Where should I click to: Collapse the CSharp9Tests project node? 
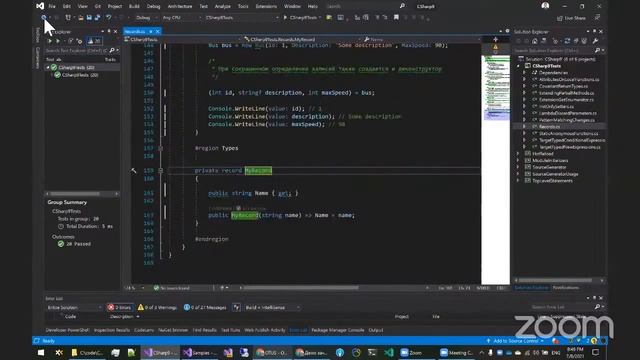click(x=518, y=66)
